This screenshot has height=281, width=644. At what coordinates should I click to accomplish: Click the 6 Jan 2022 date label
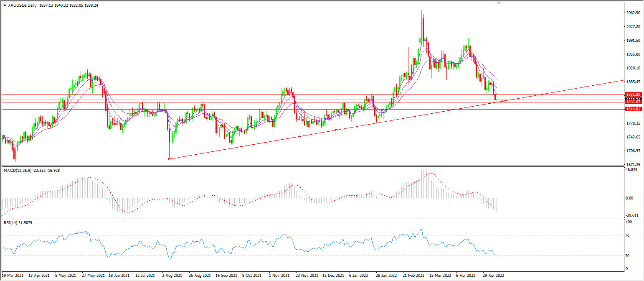pos(359,276)
